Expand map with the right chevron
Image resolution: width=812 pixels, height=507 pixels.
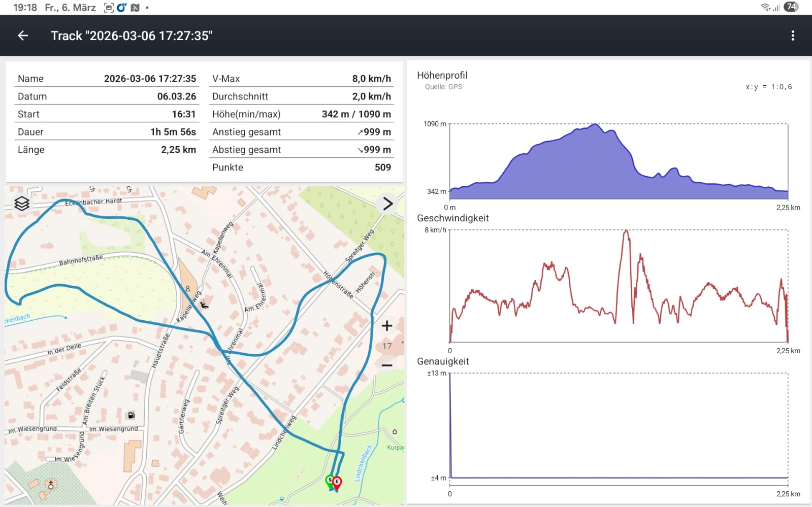pos(387,204)
